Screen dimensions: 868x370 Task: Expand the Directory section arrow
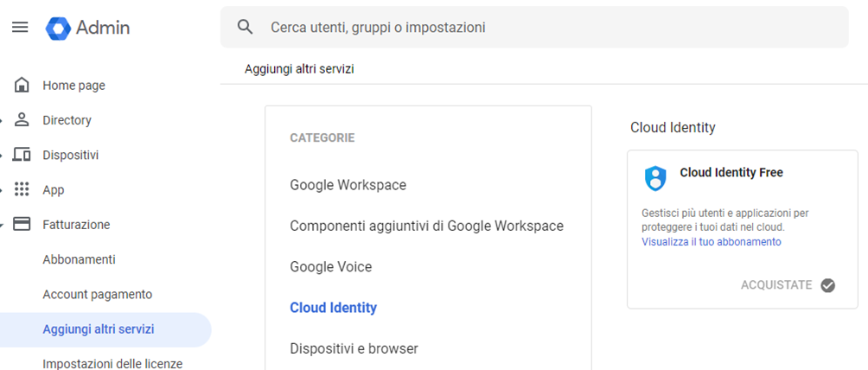tap(2, 121)
